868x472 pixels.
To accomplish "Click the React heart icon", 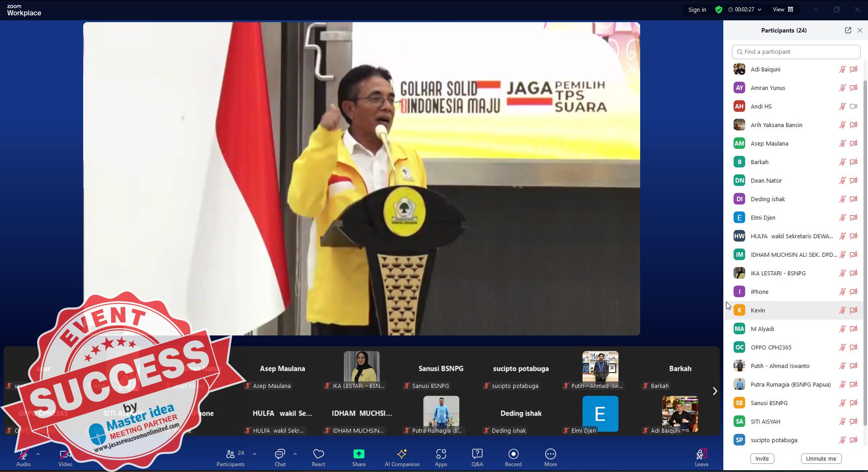I will [318, 457].
